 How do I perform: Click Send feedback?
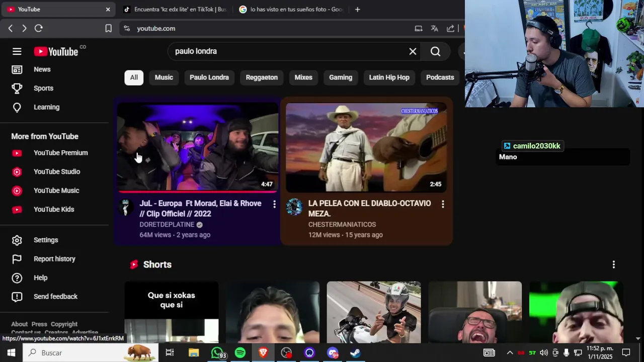54,297
